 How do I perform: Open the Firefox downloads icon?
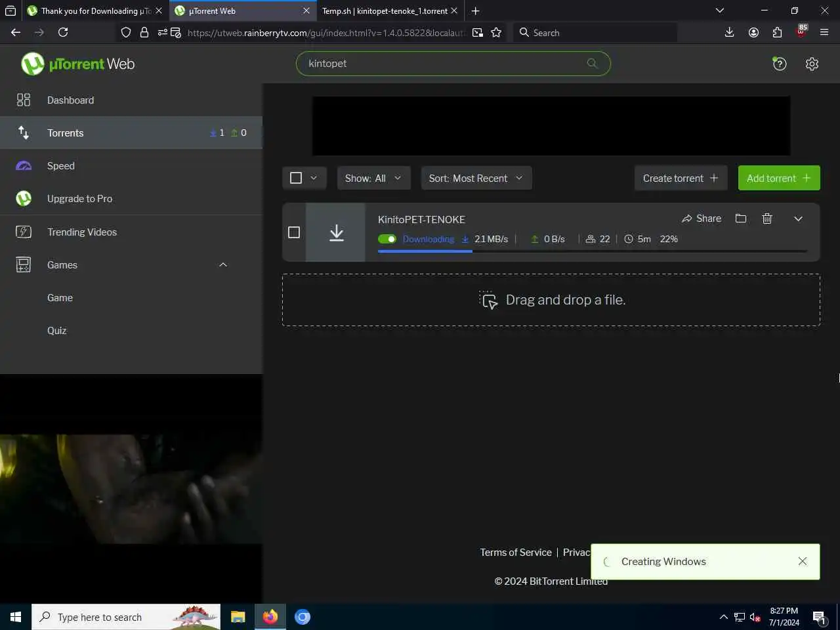(x=729, y=32)
